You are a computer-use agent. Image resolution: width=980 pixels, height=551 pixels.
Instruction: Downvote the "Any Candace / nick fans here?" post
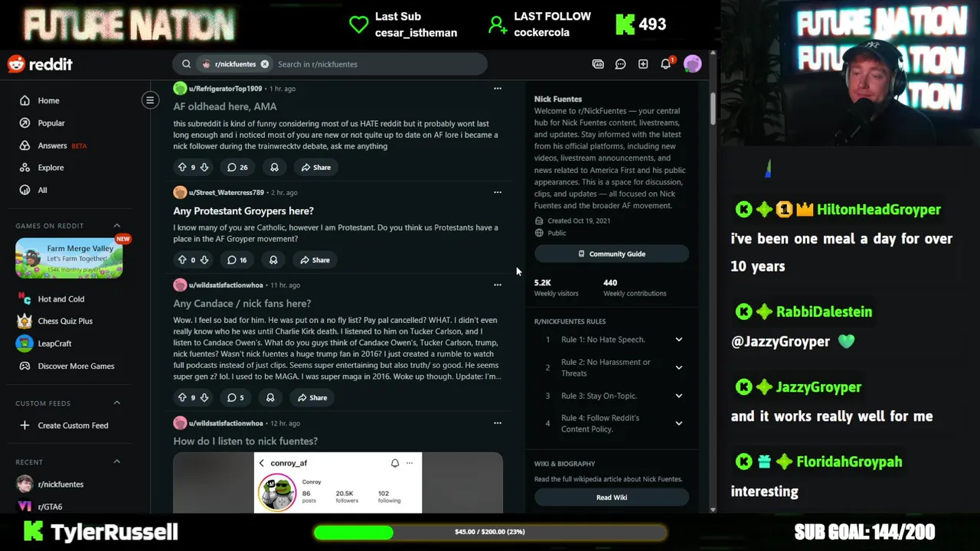tap(204, 397)
